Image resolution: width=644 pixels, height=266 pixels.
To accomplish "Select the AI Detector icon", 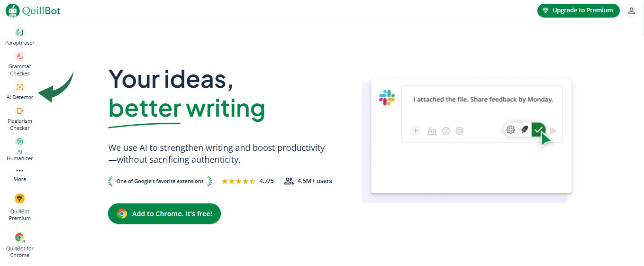I will pos(19,87).
